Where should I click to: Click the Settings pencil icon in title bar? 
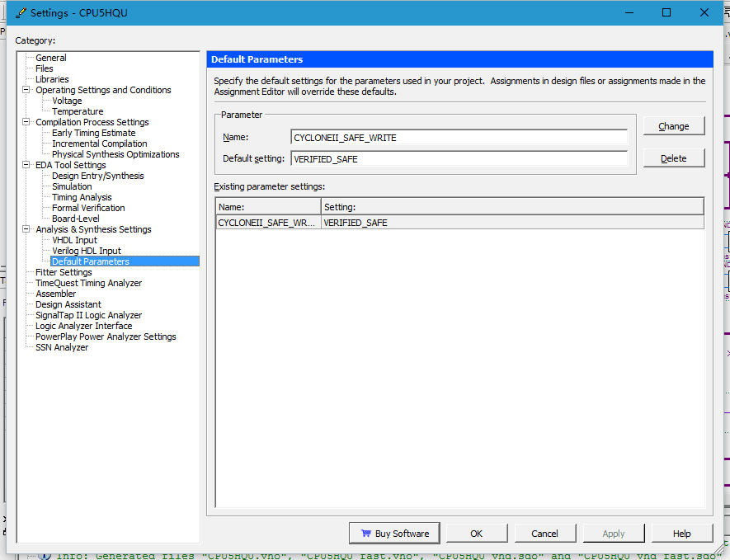pos(21,13)
